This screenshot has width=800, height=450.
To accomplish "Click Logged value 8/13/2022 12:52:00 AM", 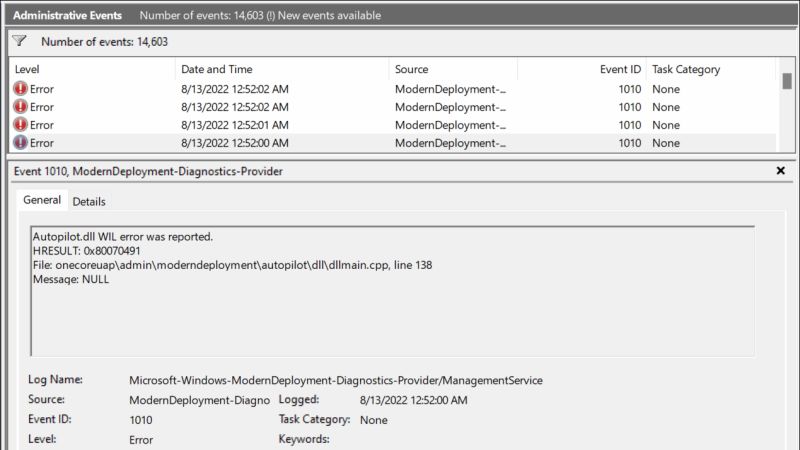I will click(x=413, y=400).
